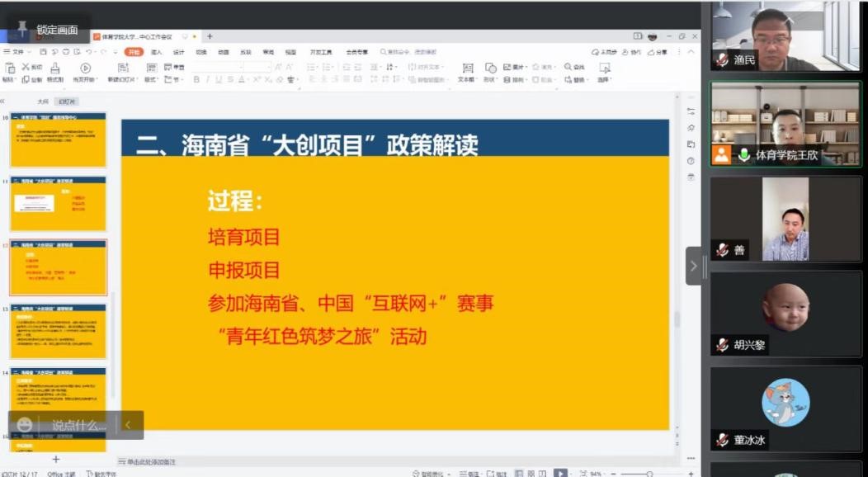Image resolution: width=868 pixels, height=477 pixels.
Task: Open the 设计 ribbon tab
Action: click(178, 52)
